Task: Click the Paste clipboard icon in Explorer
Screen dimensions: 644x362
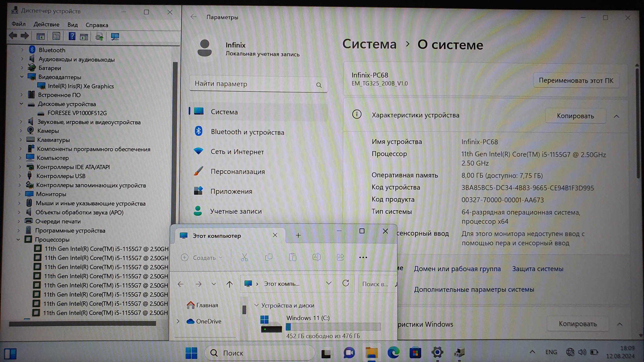Action: pos(292,257)
